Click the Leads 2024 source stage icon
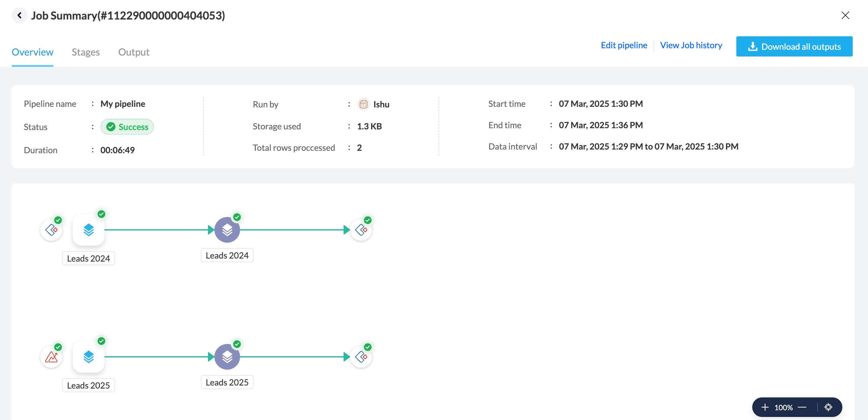Image resolution: width=868 pixels, height=420 pixels. [x=89, y=230]
